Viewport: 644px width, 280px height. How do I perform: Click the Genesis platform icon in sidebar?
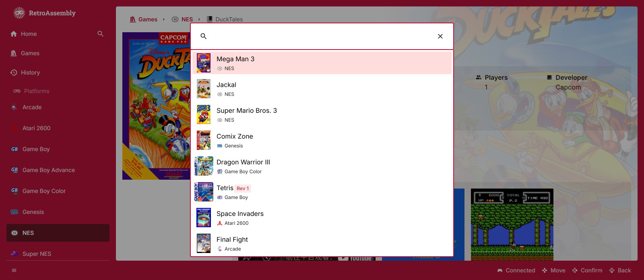(x=14, y=212)
